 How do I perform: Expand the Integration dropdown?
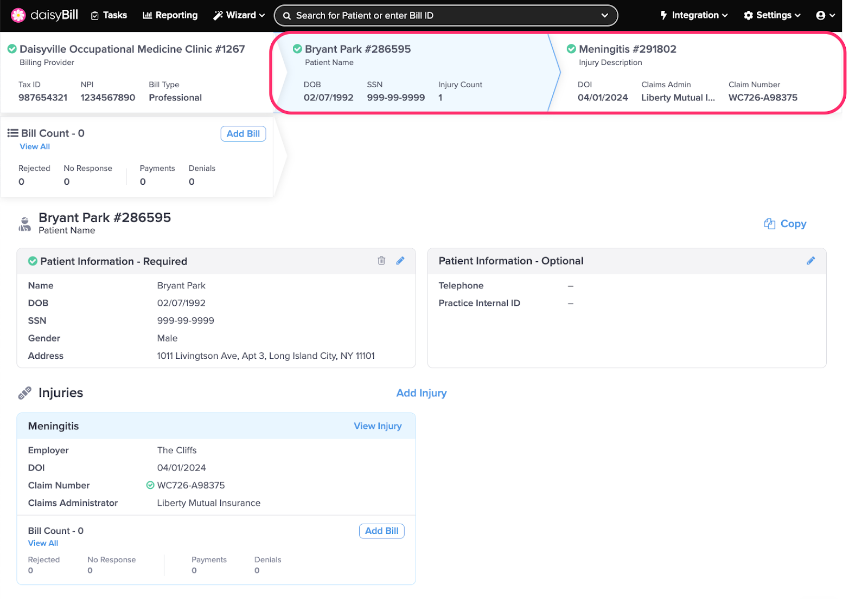[694, 15]
